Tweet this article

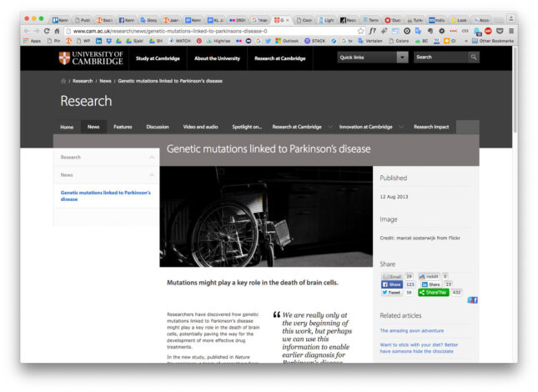(391, 293)
